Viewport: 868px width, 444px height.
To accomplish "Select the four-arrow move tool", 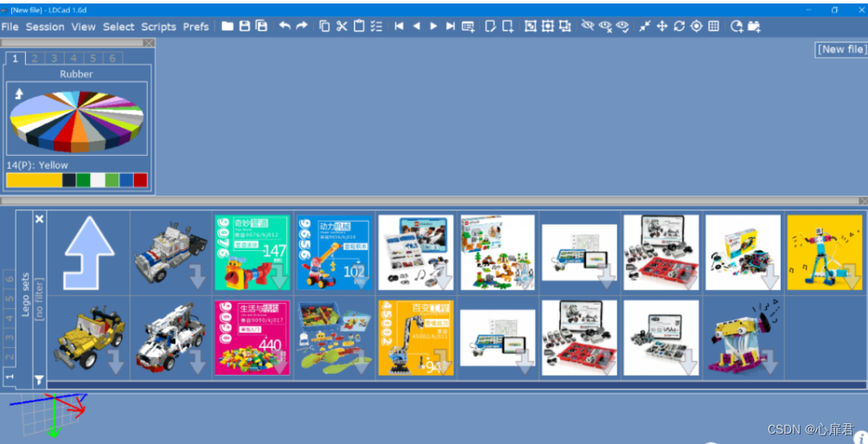I will (x=662, y=26).
